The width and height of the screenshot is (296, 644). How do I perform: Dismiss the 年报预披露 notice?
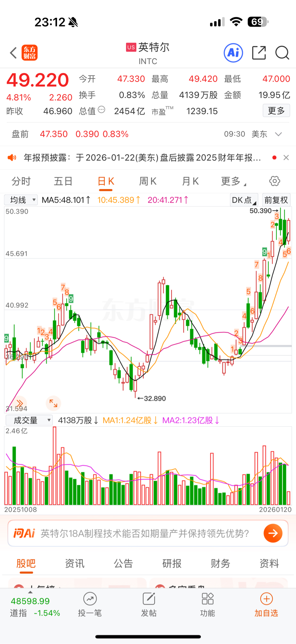(286, 157)
